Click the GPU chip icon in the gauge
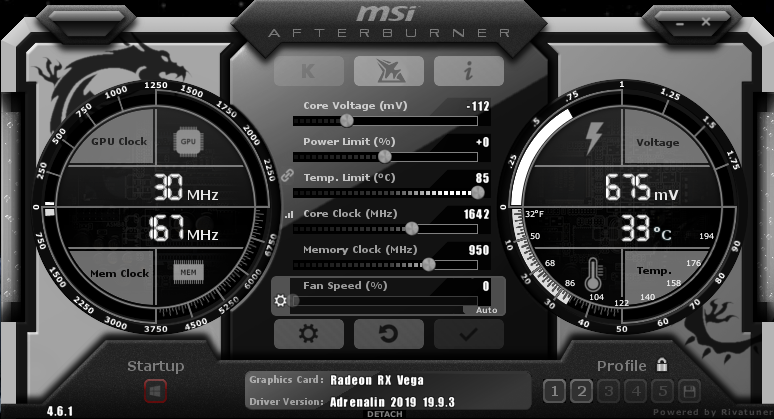This screenshot has height=419, width=774. click(x=188, y=142)
